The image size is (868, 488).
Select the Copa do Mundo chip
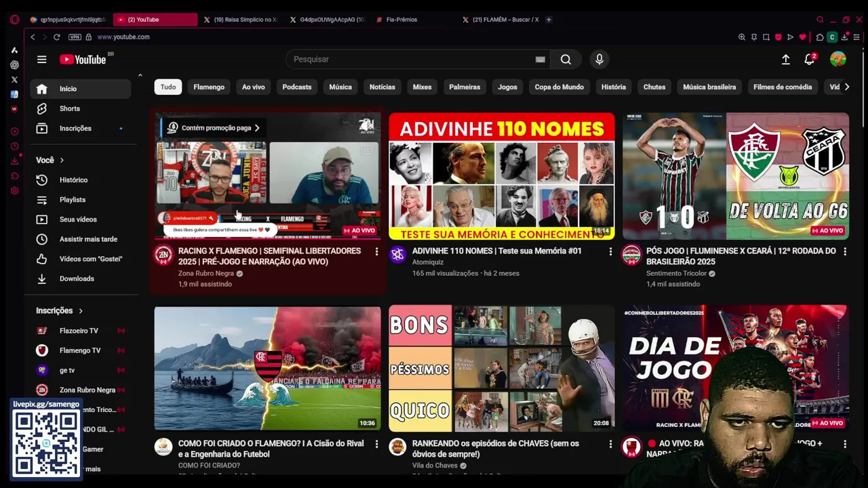click(x=559, y=87)
